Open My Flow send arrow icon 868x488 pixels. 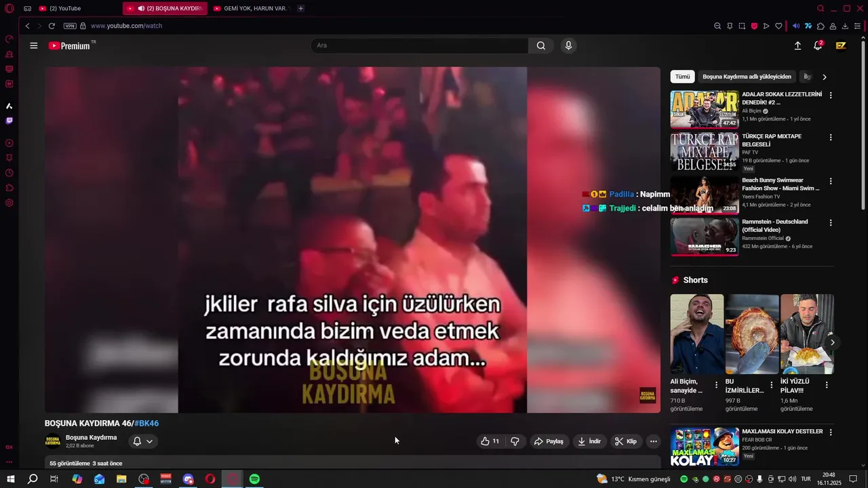pos(766,26)
